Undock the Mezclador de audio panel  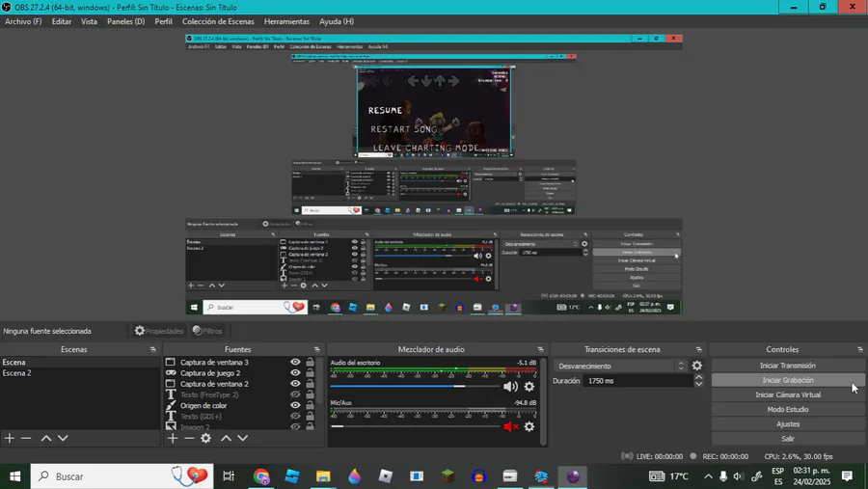pyautogui.click(x=540, y=349)
